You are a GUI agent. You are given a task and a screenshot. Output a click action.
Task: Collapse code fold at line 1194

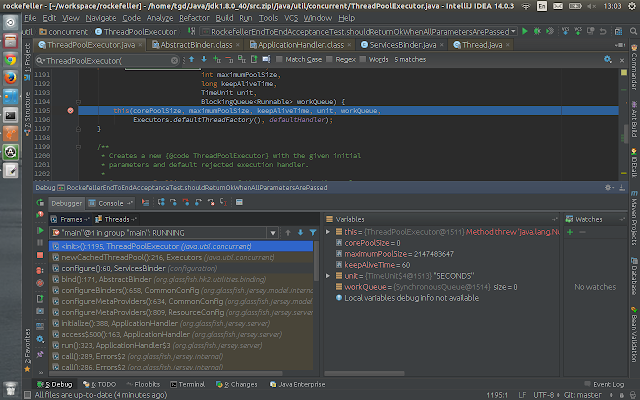click(x=78, y=102)
